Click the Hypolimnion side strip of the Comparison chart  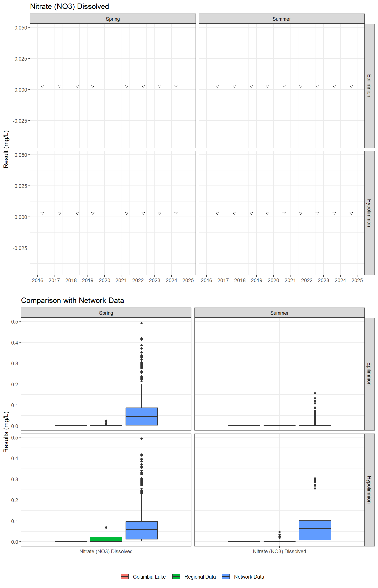[x=369, y=490]
